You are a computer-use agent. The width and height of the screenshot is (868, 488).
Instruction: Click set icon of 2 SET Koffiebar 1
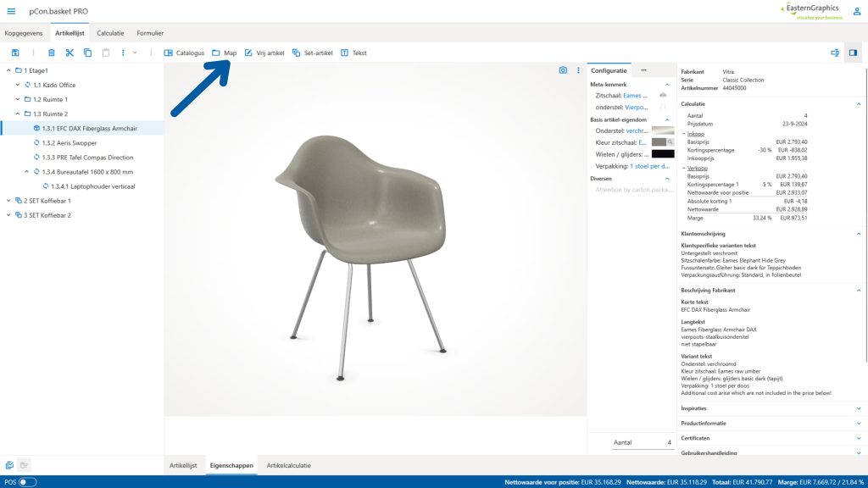[x=19, y=200]
